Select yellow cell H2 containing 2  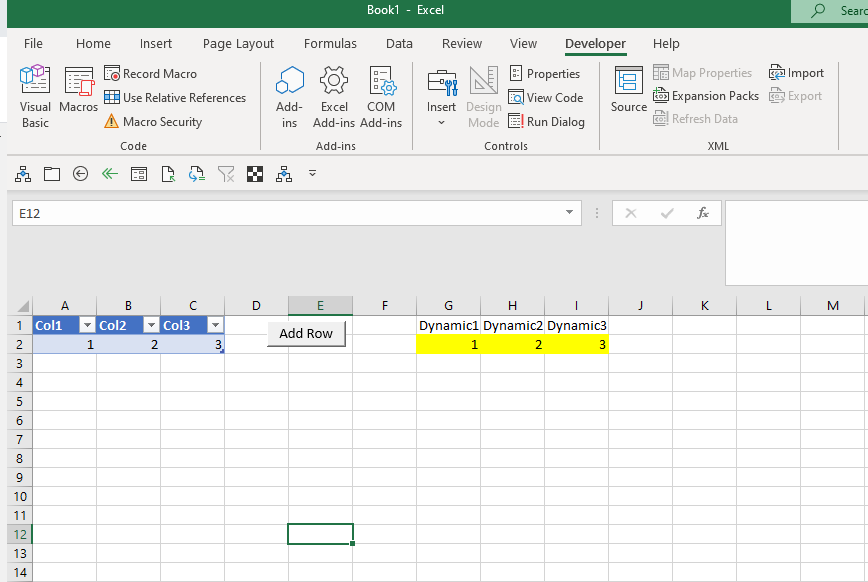tap(513, 344)
